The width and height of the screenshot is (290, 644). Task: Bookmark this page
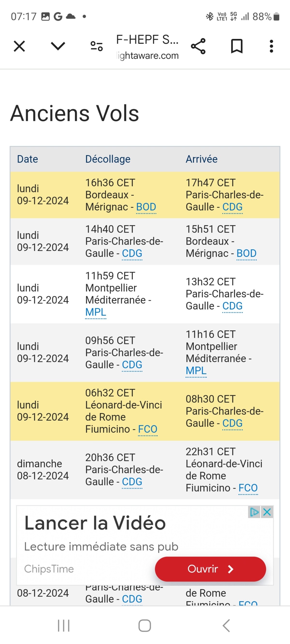point(236,46)
